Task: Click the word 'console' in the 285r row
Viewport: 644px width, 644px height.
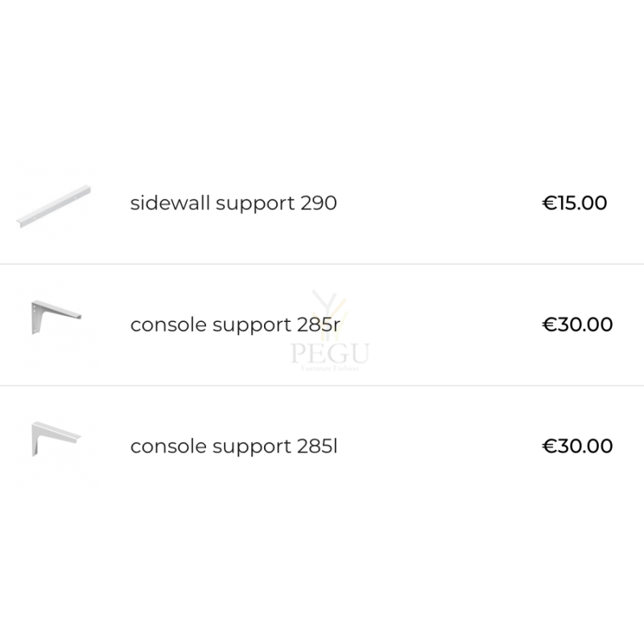Action: point(168,325)
